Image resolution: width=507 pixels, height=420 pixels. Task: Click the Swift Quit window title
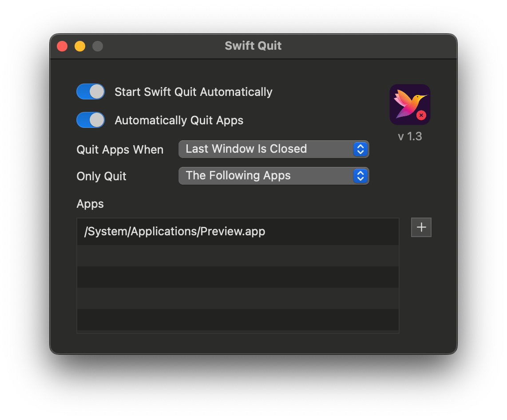pos(253,46)
